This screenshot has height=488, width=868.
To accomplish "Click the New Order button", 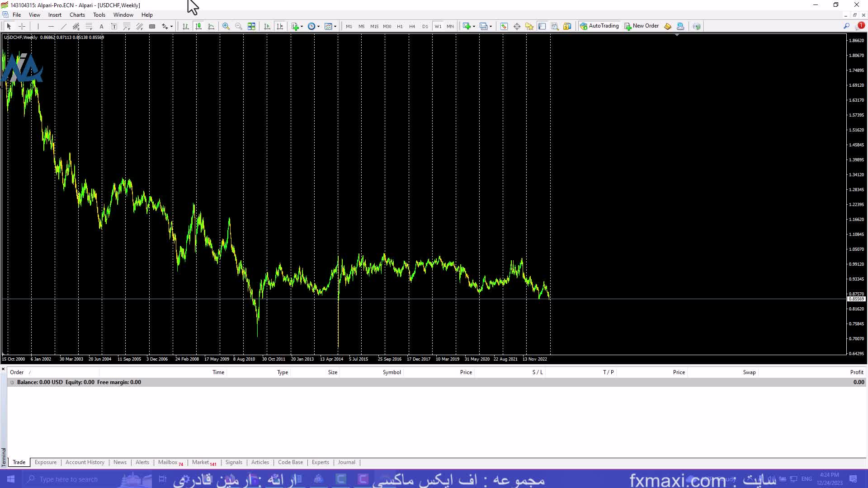I will coord(641,26).
